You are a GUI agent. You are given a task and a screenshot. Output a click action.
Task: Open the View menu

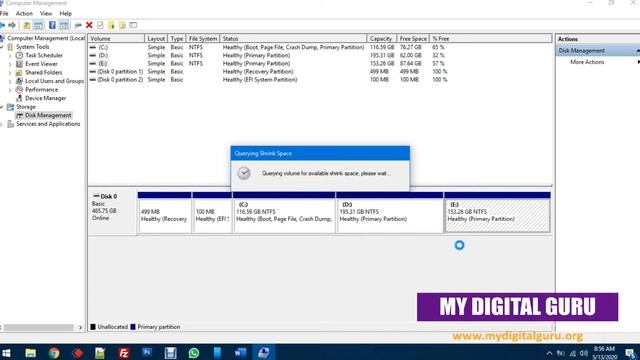[x=46, y=13]
